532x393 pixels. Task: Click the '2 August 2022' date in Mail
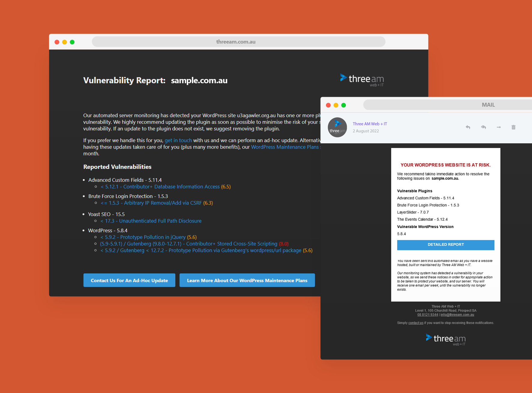(366, 131)
